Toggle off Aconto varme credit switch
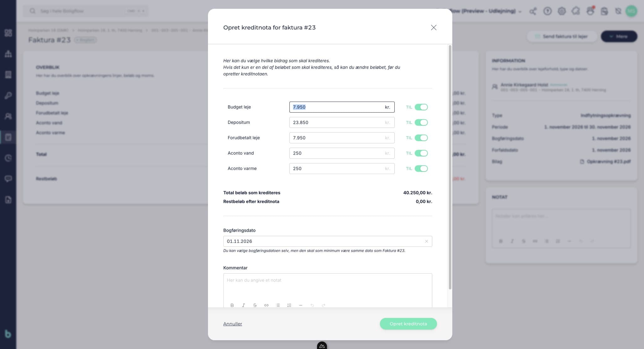The image size is (644, 349). 421,169
